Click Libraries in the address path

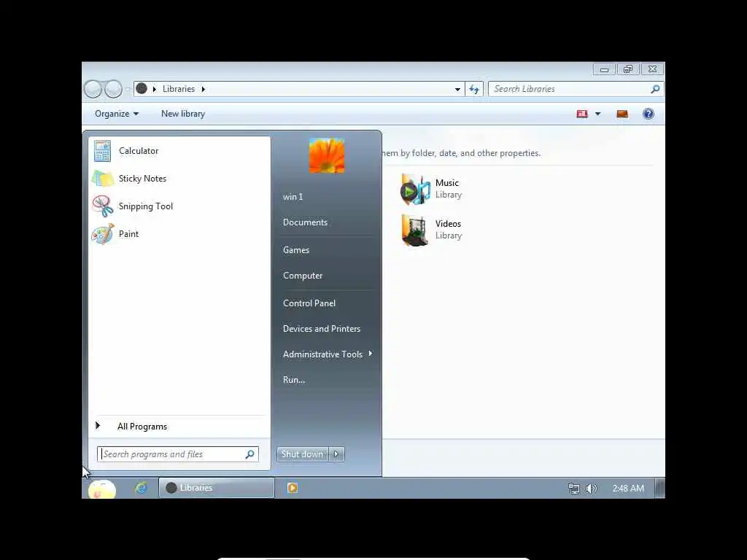click(x=179, y=89)
